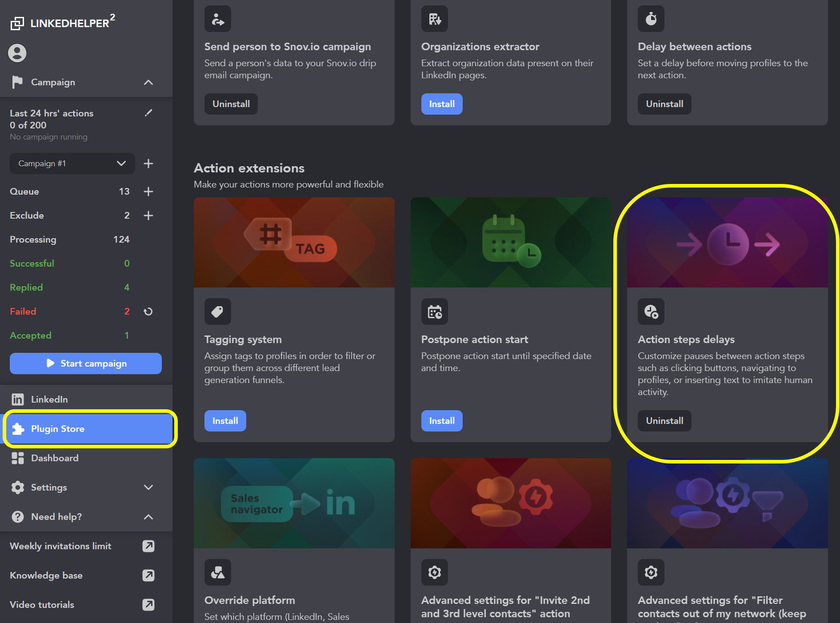Open Weekly invitations limit link
Screen dimensions: 840x623
(x=60, y=546)
